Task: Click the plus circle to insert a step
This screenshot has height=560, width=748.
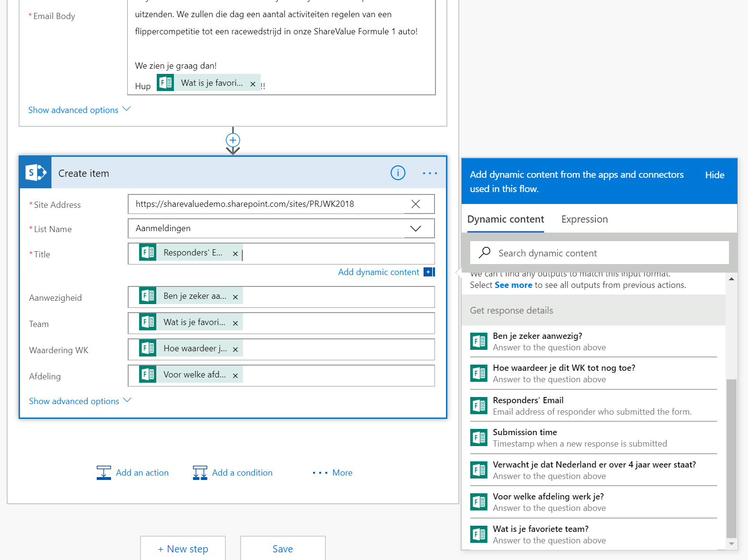Action: 232,140
